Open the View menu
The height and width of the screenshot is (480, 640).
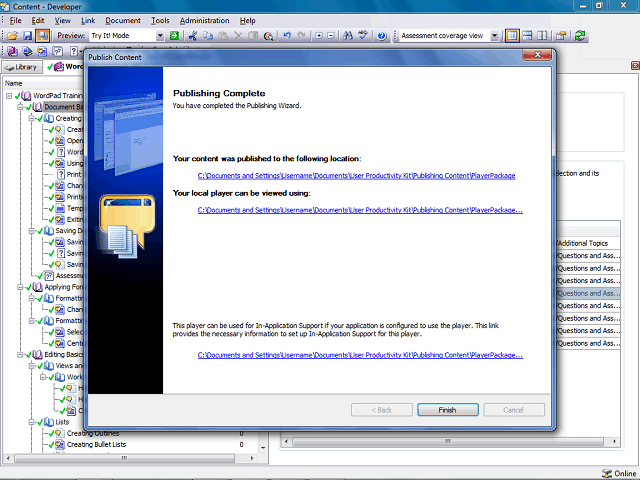coord(62,20)
